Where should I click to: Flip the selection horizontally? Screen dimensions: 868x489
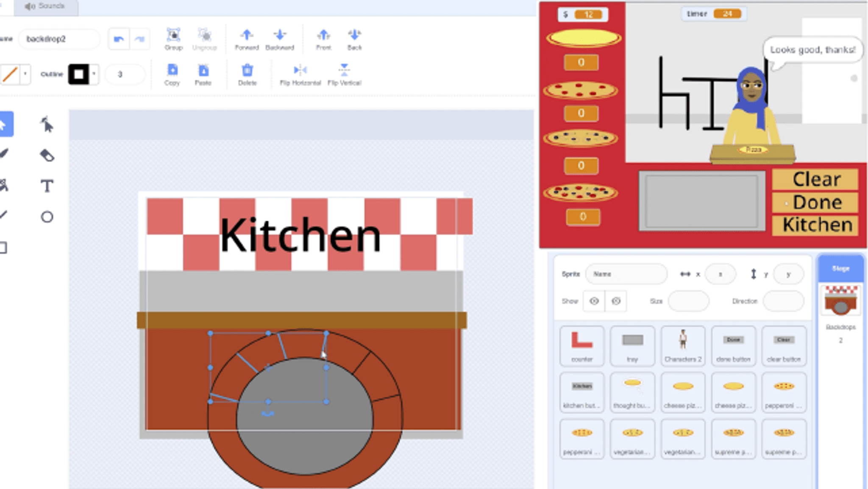coord(300,71)
